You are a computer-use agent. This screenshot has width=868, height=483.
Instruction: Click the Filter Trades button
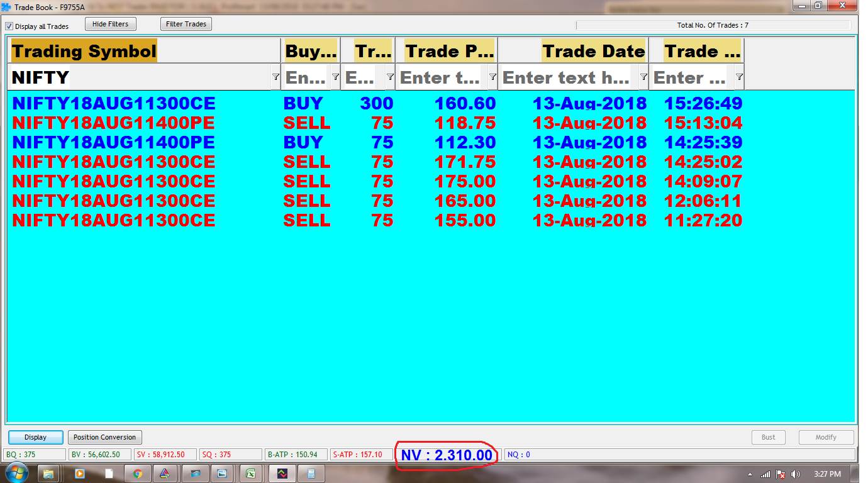tap(186, 24)
